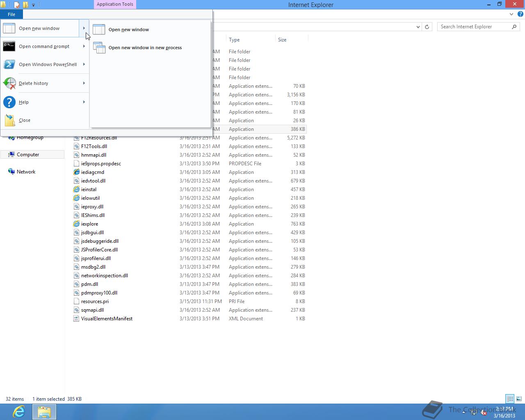The height and width of the screenshot is (420, 525).
Task: Open the Customize Quick Access Toolbar dropdown
Action: [33, 5]
